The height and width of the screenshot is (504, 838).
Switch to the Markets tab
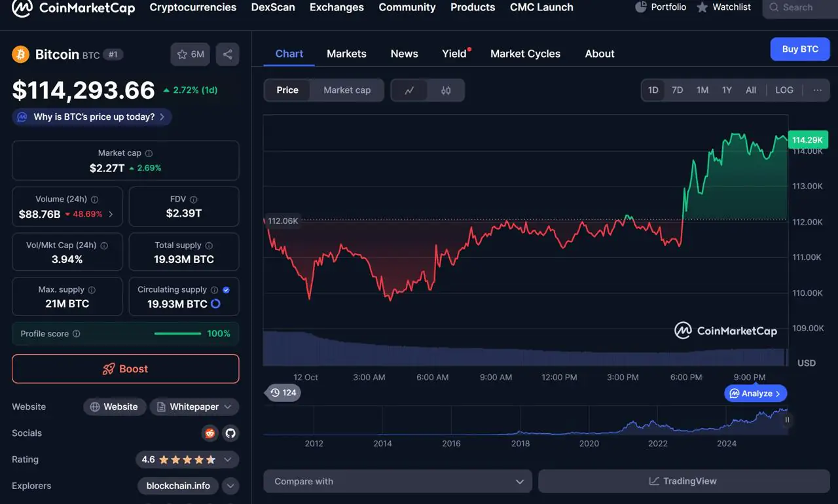coord(346,54)
